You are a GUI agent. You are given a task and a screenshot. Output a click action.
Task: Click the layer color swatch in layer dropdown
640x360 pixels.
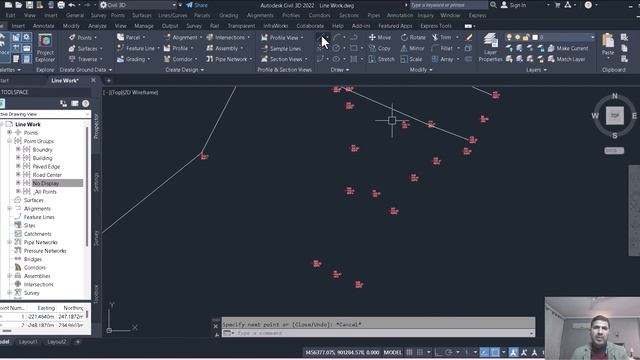click(x=535, y=37)
